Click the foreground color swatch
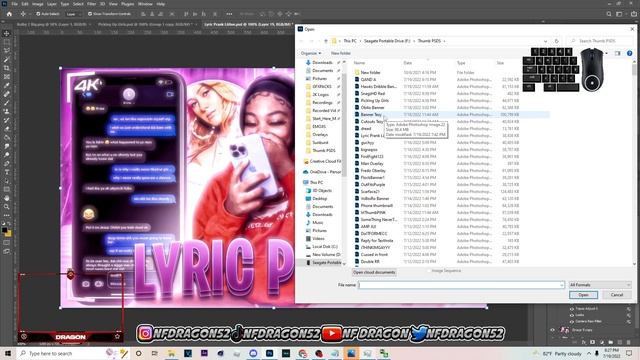The width and height of the screenshot is (640, 360). coord(4,230)
